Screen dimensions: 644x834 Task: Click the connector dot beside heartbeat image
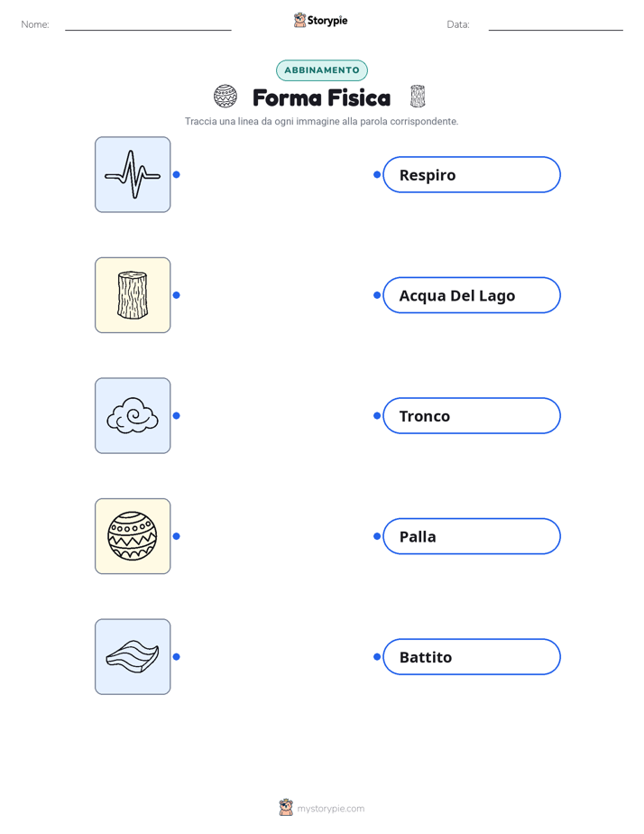tap(177, 174)
